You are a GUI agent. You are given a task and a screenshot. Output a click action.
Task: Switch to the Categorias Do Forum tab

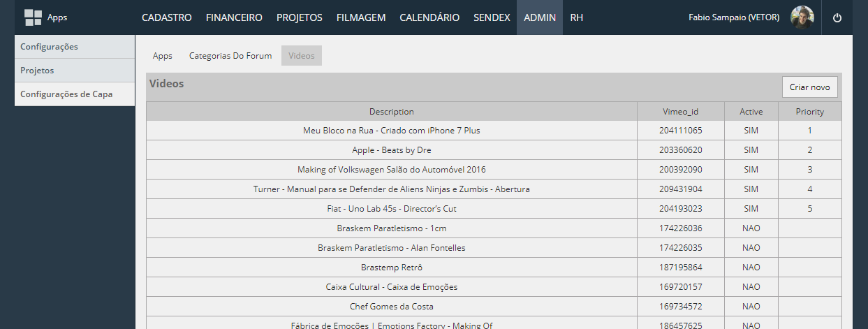click(230, 56)
